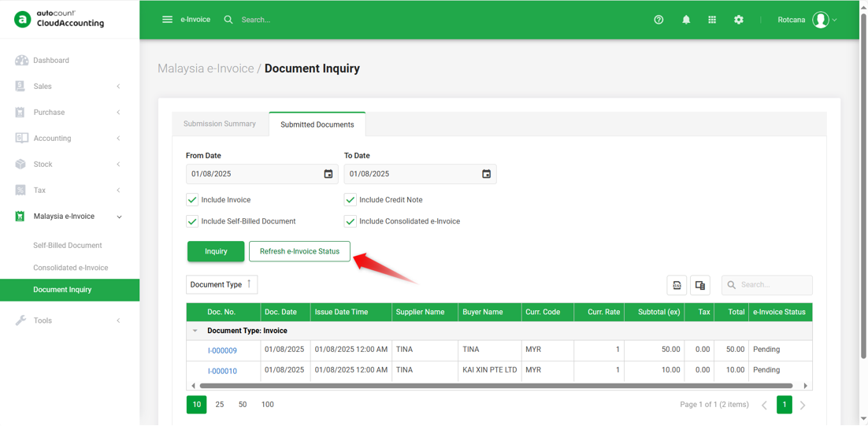Click the Tools wrench icon
The image size is (868, 426).
20,320
